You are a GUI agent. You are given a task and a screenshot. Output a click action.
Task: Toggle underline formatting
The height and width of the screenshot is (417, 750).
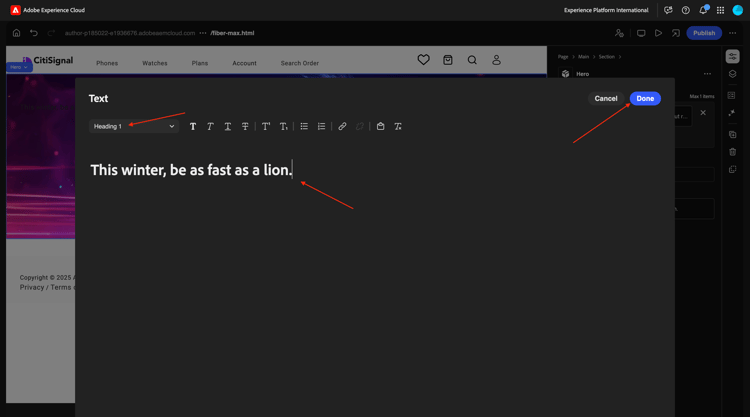coord(228,126)
